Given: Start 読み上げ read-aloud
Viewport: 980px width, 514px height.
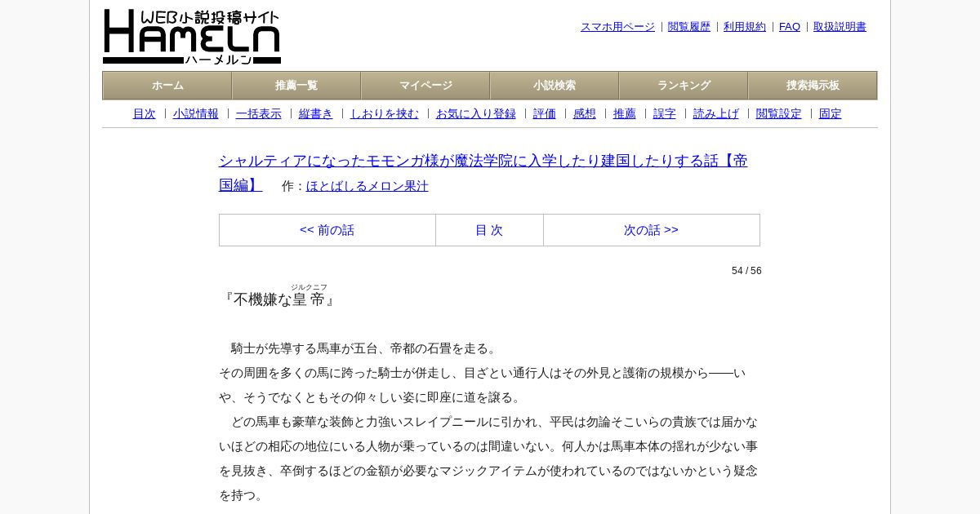Looking at the screenshot, I should point(716,114).
